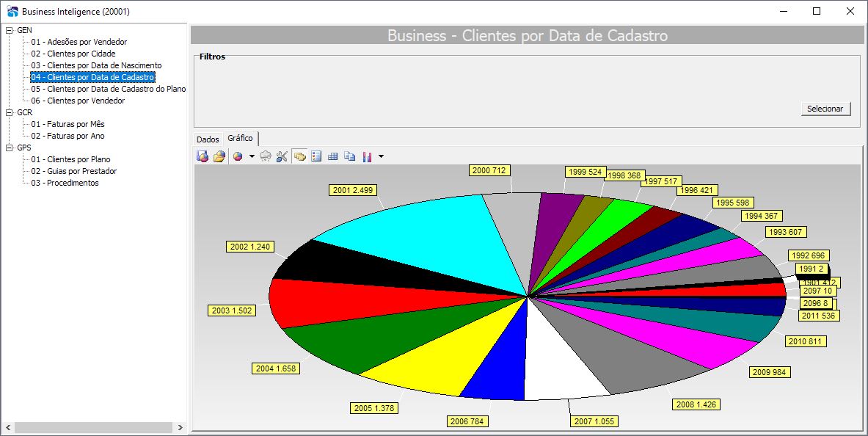868x436 pixels.
Task: Click the Business Inteligence app icon in title bar
Action: [12, 11]
